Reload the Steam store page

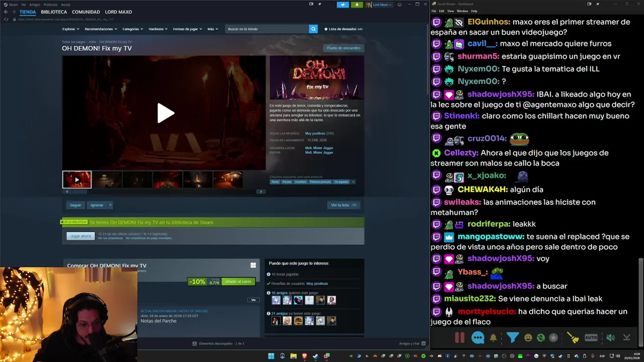6,19
